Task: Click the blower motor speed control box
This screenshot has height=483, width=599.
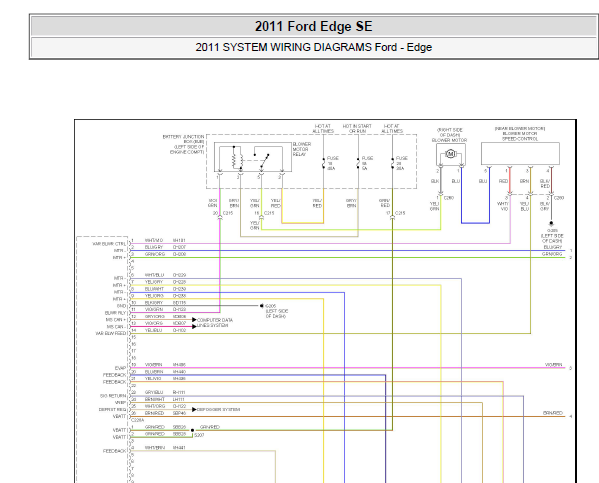Action: (520, 154)
